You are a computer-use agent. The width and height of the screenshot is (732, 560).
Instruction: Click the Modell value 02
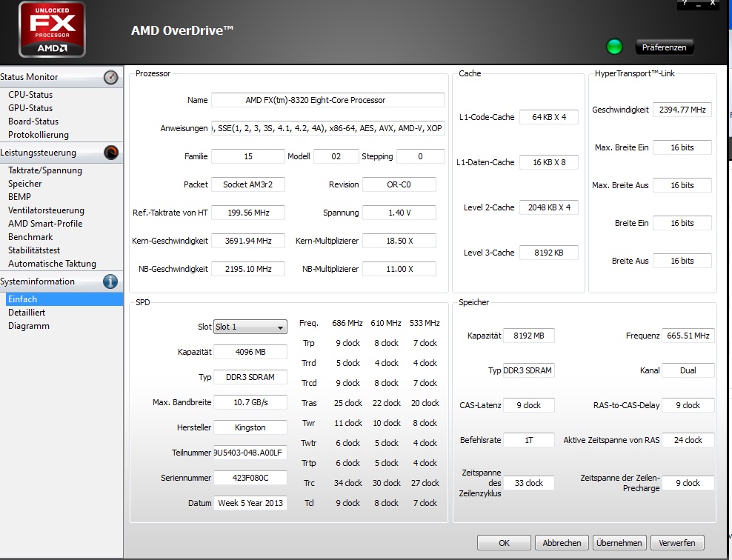336,156
